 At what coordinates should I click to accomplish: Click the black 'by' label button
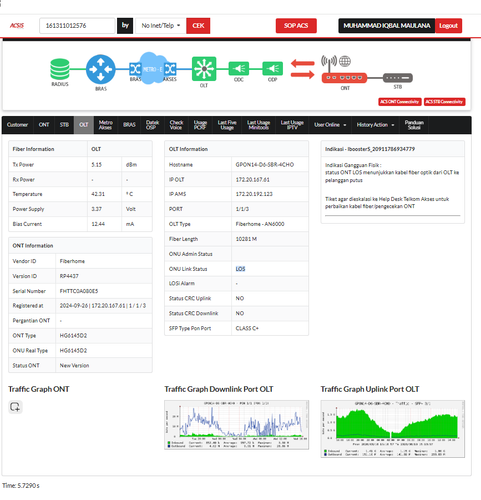click(125, 26)
